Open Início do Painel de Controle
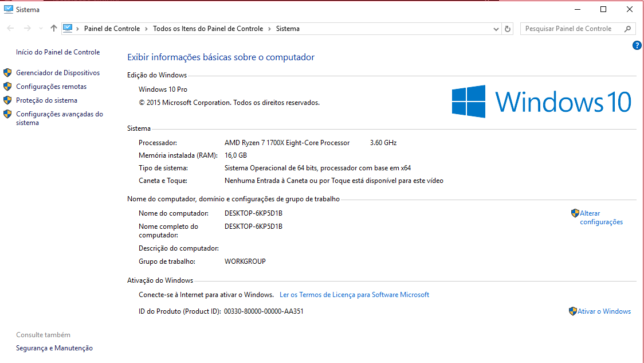This screenshot has width=644, height=363. coord(58,52)
